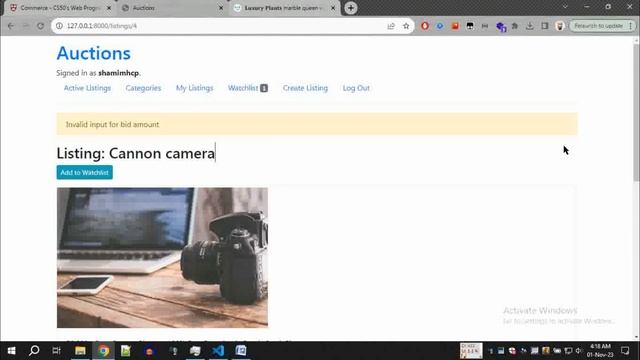The width and height of the screenshot is (640, 360).
Task: Close the Luxury Plants tab
Action: (x=333, y=8)
